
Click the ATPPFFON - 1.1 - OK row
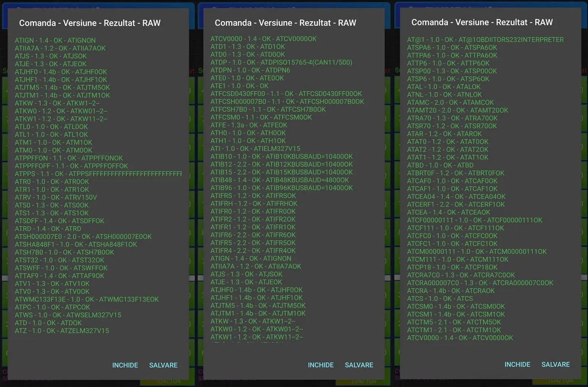tap(69, 158)
